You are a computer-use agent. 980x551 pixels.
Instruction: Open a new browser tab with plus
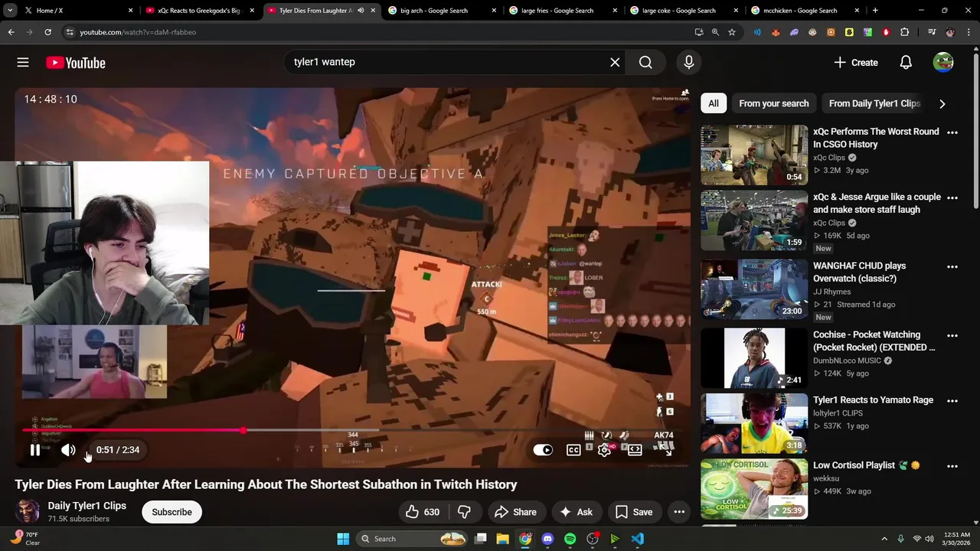coord(875,11)
